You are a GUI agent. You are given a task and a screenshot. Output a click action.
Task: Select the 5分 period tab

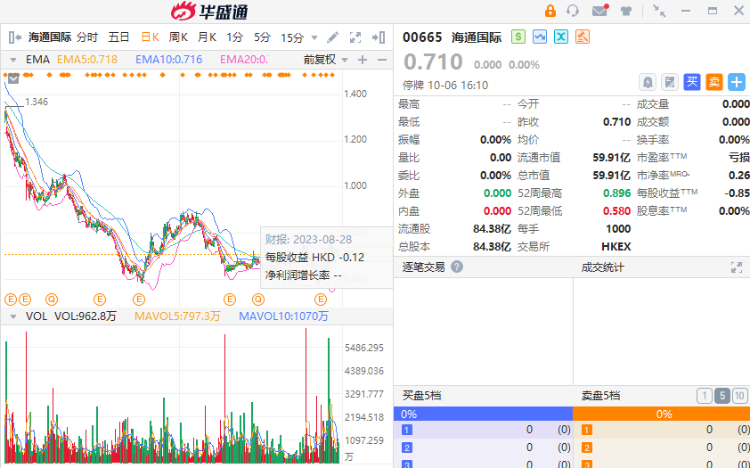tap(262, 37)
